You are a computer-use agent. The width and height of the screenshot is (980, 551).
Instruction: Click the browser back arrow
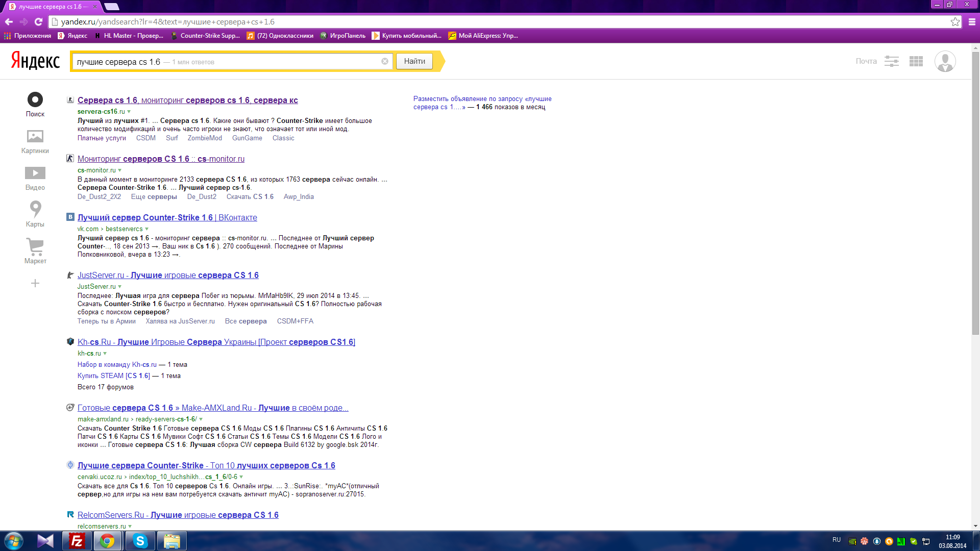(x=9, y=21)
